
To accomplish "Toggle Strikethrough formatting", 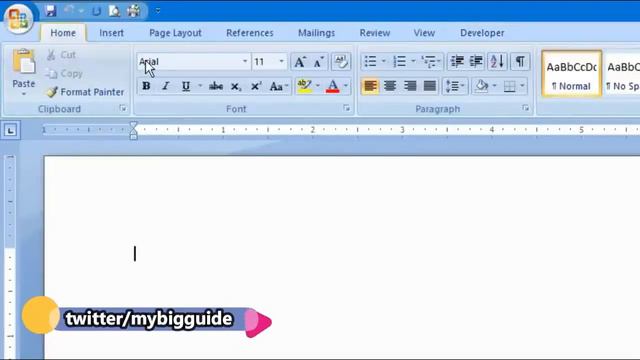I will [x=216, y=86].
